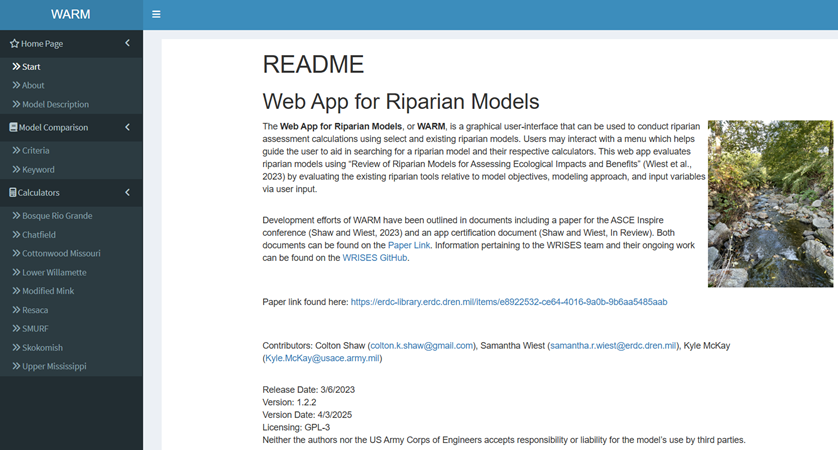Click the double-arrow icon next to Resaca
Screen dimensions: 838x450
16,309
